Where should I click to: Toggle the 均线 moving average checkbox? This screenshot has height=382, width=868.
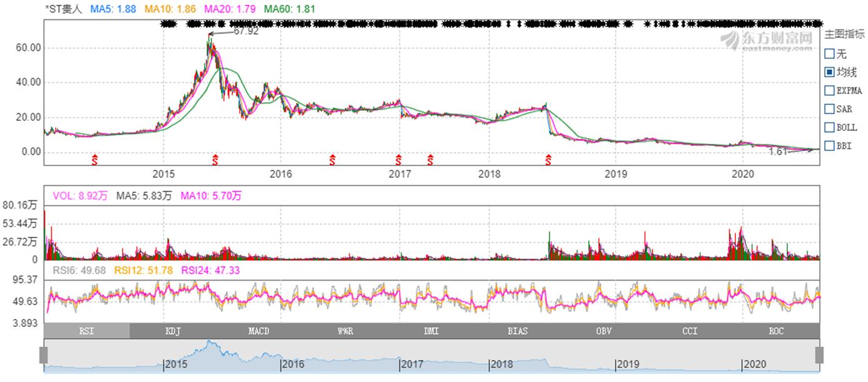pyautogui.click(x=829, y=72)
